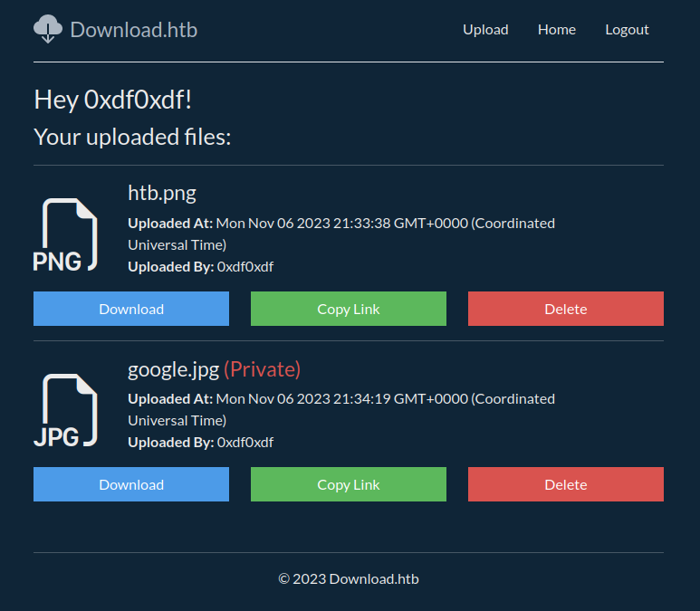Download the htb.png file
This screenshot has height=611, width=700.
coord(131,309)
